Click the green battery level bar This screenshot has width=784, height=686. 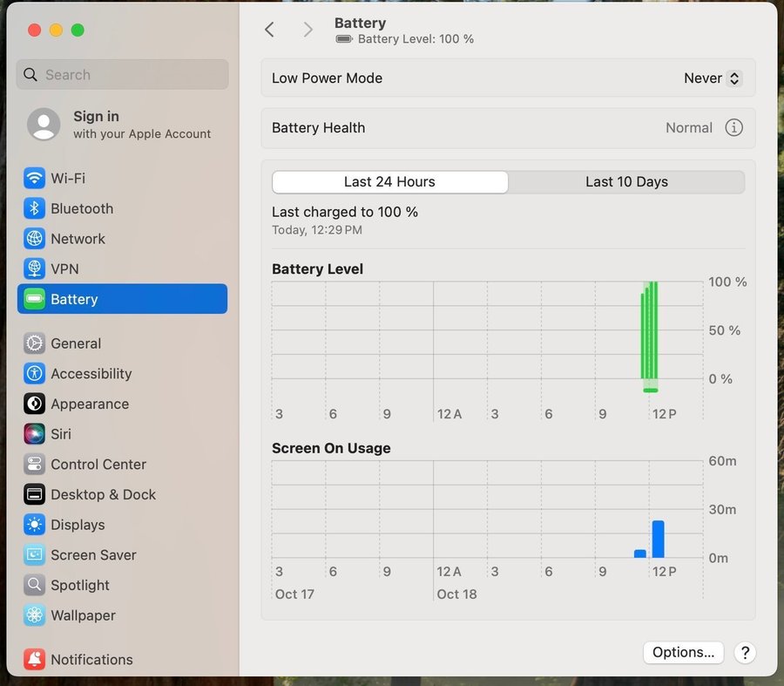(x=650, y=336)
